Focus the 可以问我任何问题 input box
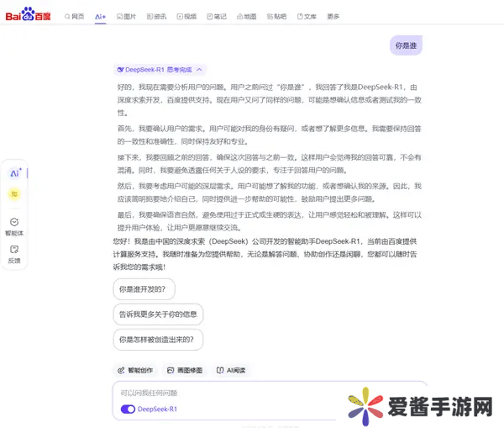The image size is (504, 428). (x=252, y=393)
